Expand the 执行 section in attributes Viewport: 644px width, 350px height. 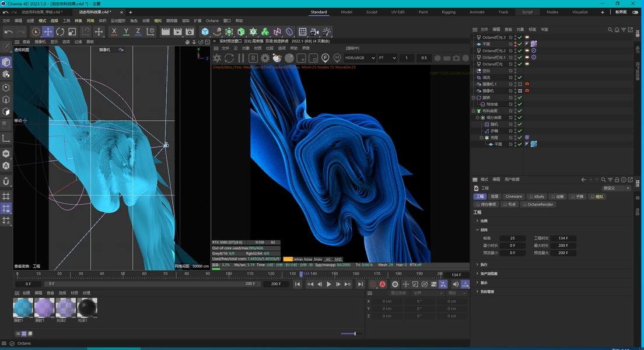click(x=484, y=265)
